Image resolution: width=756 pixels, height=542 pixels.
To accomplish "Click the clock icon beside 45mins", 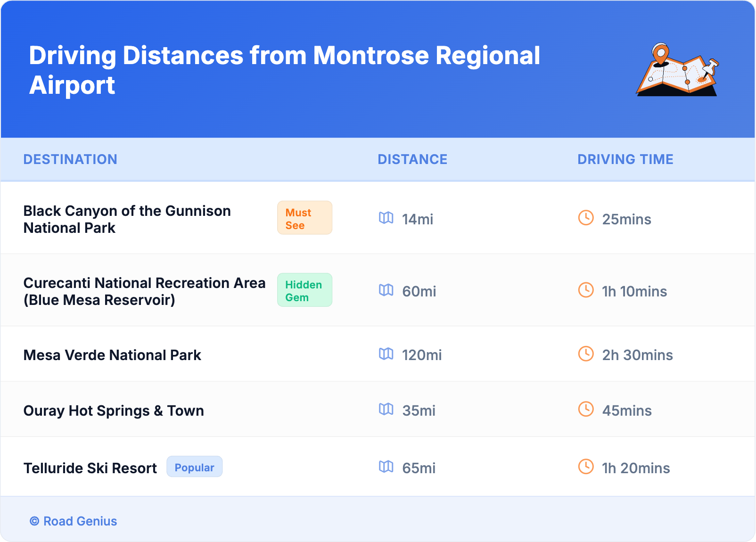I will (x=586, y=409).
